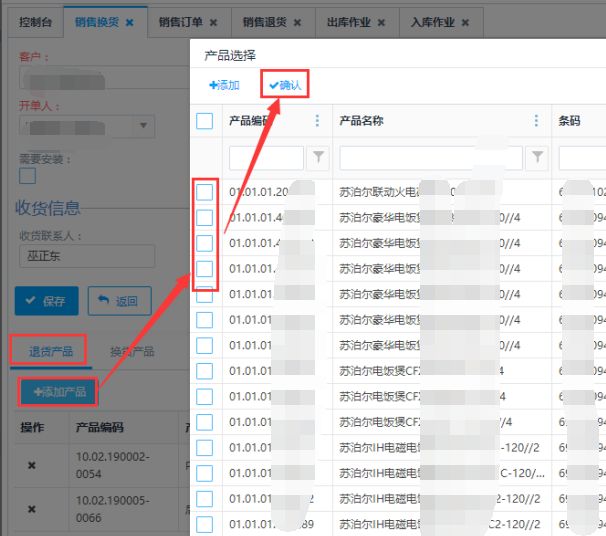Click the 返回 button
This screenshot has height=536, width=606.
pyautogui.click(x=119, y=300)
